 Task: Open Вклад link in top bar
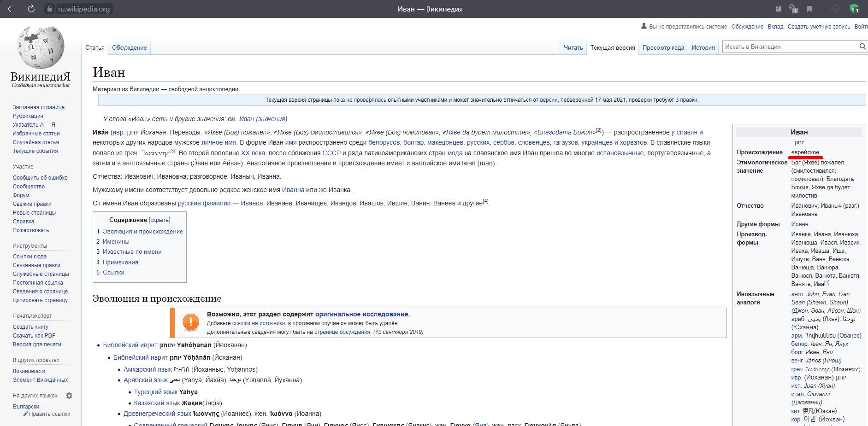point(775,26)
